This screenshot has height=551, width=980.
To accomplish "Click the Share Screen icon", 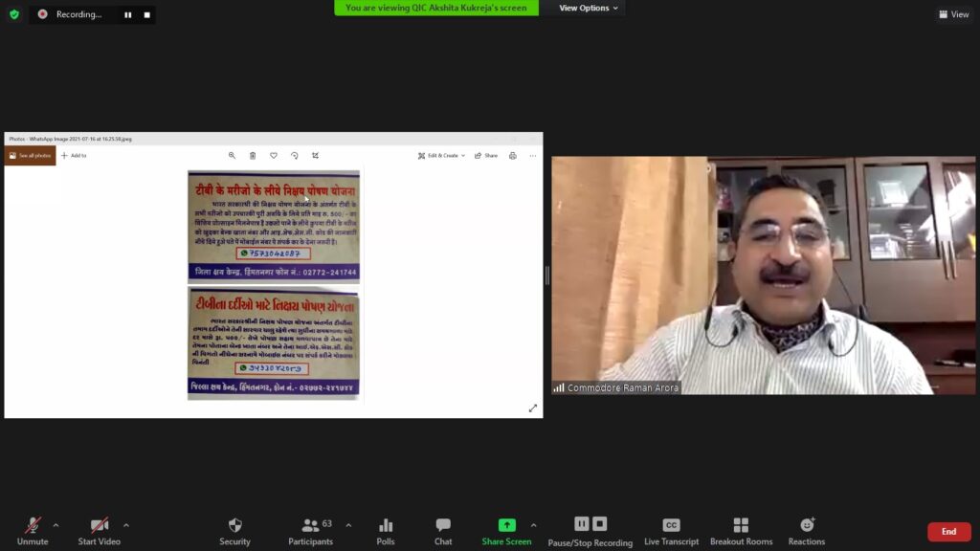I will [x=506, y=525].
